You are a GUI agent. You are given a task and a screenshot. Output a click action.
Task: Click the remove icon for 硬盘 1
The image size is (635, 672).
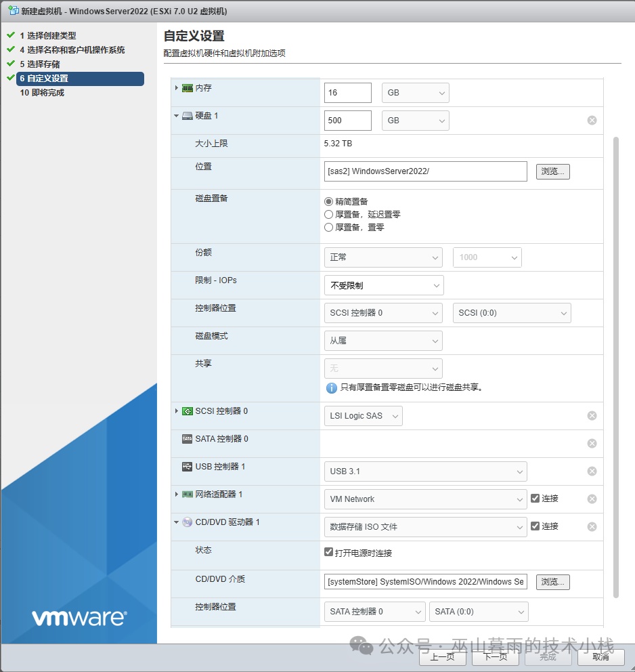click(592, 121)
